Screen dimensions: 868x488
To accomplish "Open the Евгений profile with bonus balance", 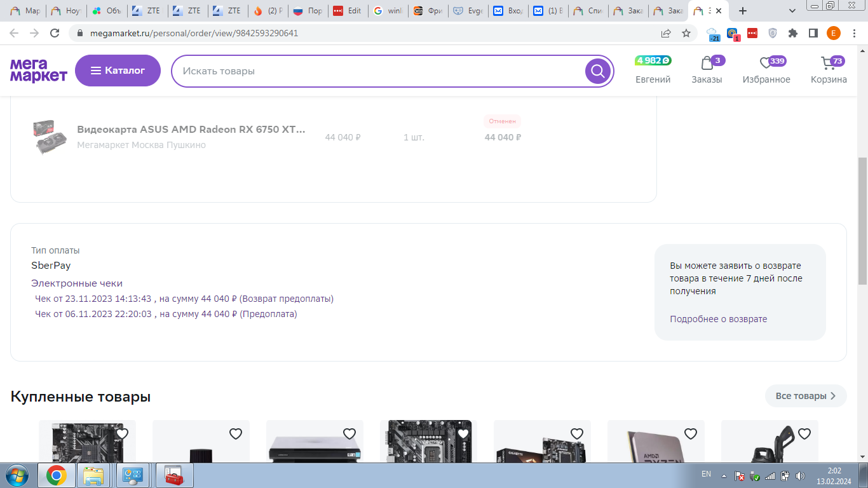I will point(653,70).
